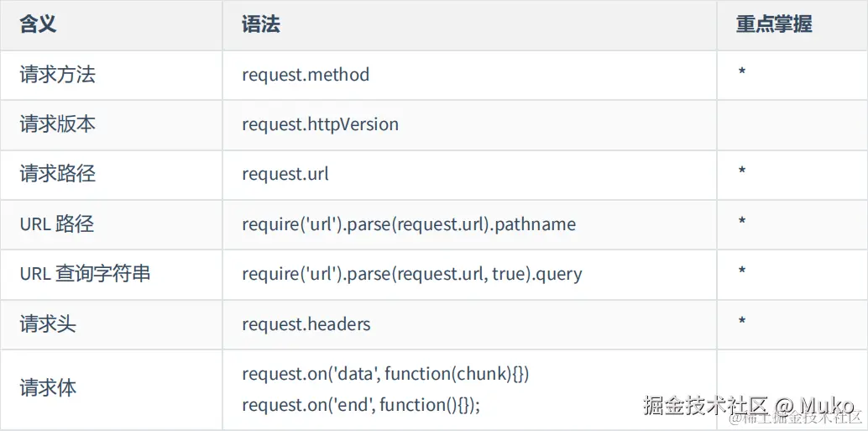Select the 请求头 row label
868x431 pixels.
(48, 323)
